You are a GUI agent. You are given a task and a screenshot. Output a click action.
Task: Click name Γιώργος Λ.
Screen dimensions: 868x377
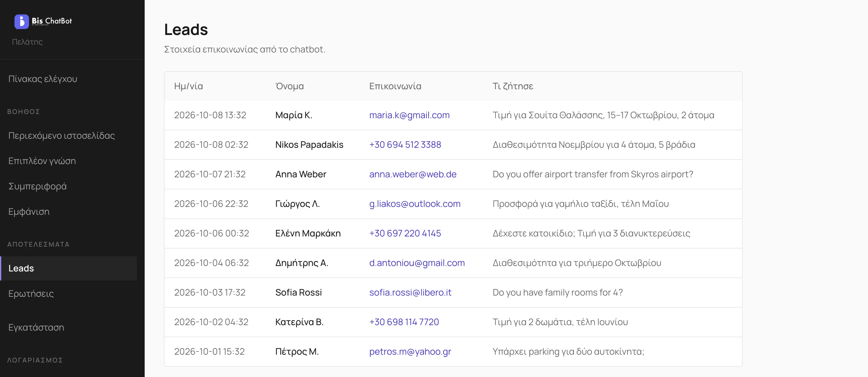coord(297,204)
